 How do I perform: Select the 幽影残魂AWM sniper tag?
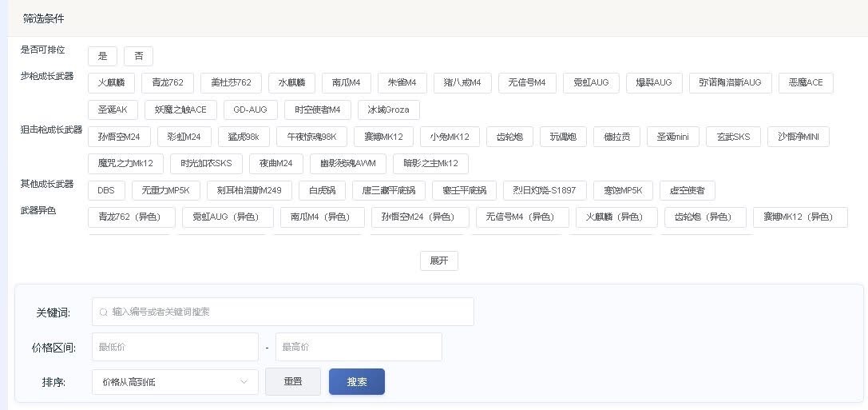(x=347, y=164)
